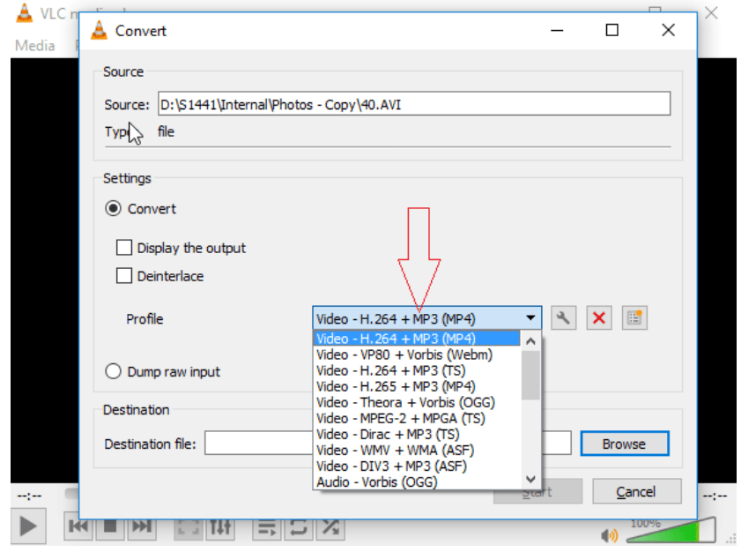
Task: Choose Video - VP80 + Vorbis (Webm)
Action: (417, 354)
